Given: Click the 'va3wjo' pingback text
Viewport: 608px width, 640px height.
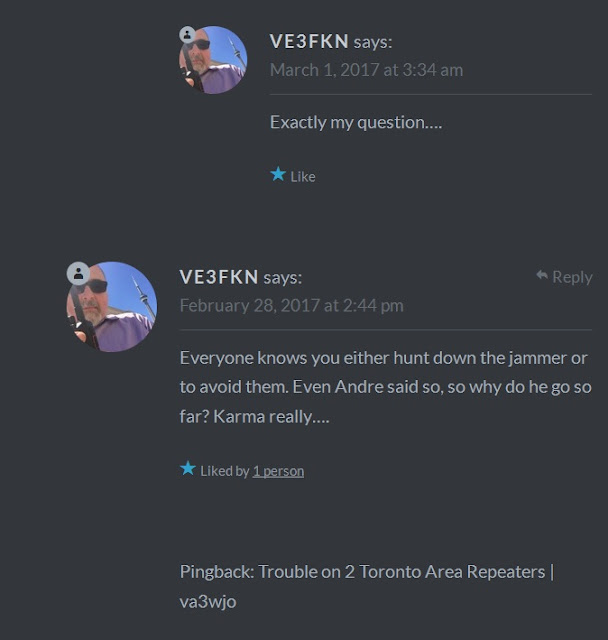Looking at the screenshot, I should [x=208, y=602].
